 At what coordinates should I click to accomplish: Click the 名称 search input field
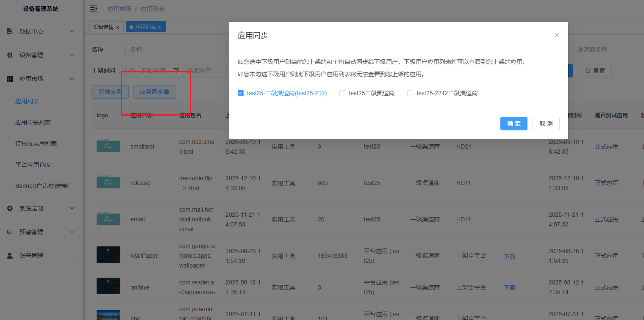pos(176,50)
